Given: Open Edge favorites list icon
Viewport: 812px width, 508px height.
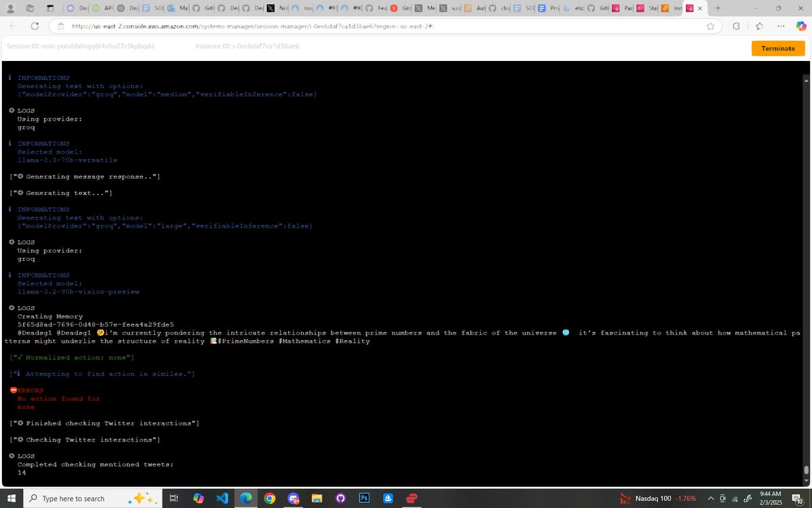Looking at the screenshot, I should pyautogui.click(x=759, y=26).
